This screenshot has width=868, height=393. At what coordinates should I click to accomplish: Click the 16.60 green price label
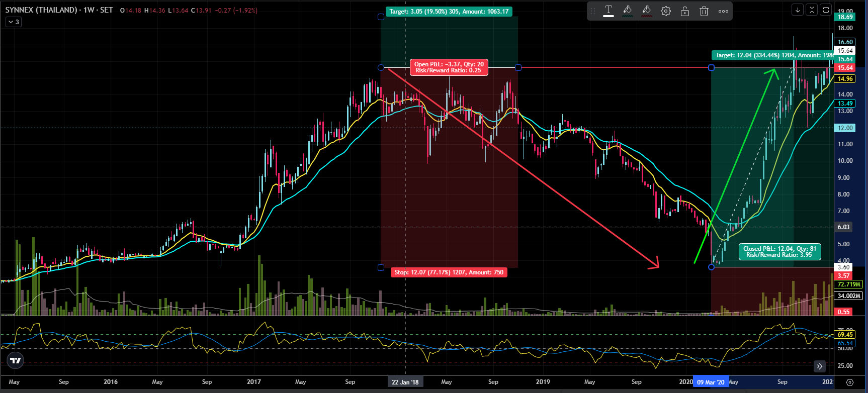point(845,42)
